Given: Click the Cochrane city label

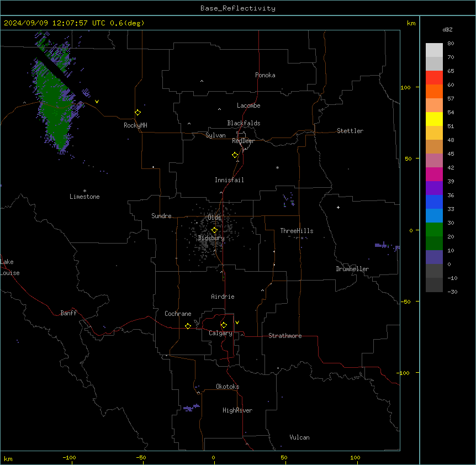Looking at the screenshot, I should coord(178,314).
